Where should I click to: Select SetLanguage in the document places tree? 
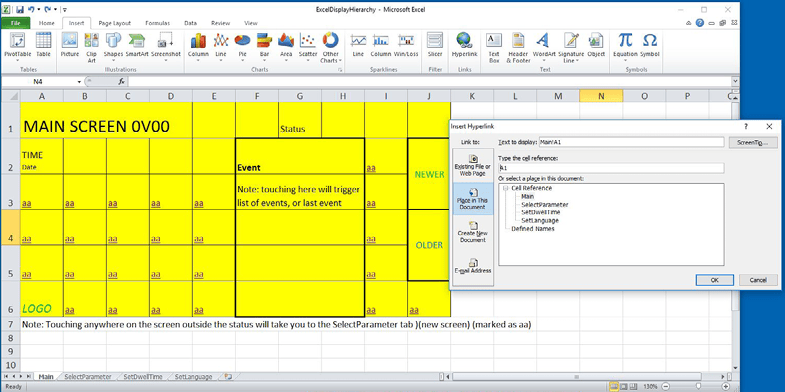[540, 220]
